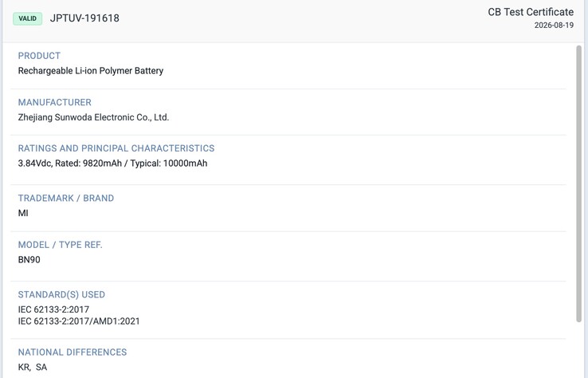Screen dimensions: 588x378
Task: Select the IEC 62133-2:2017/AMD1:2021 line
Action: tap(79, 321)
